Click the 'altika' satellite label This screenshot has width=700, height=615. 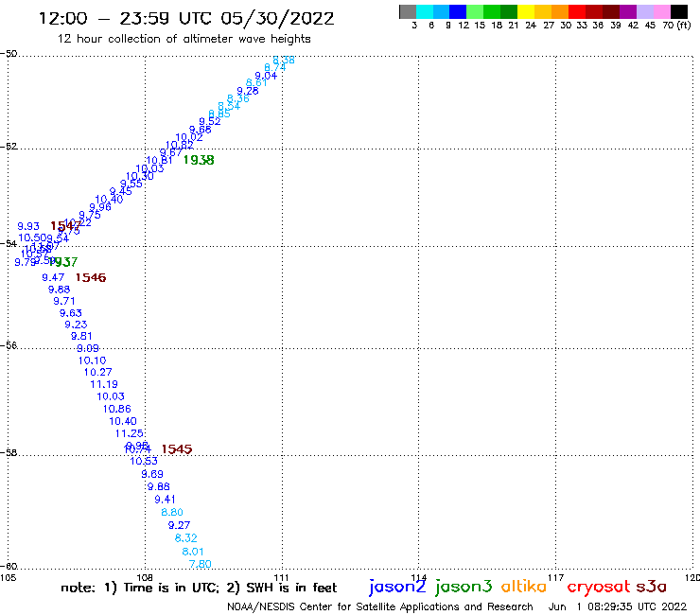coord(523,586)
